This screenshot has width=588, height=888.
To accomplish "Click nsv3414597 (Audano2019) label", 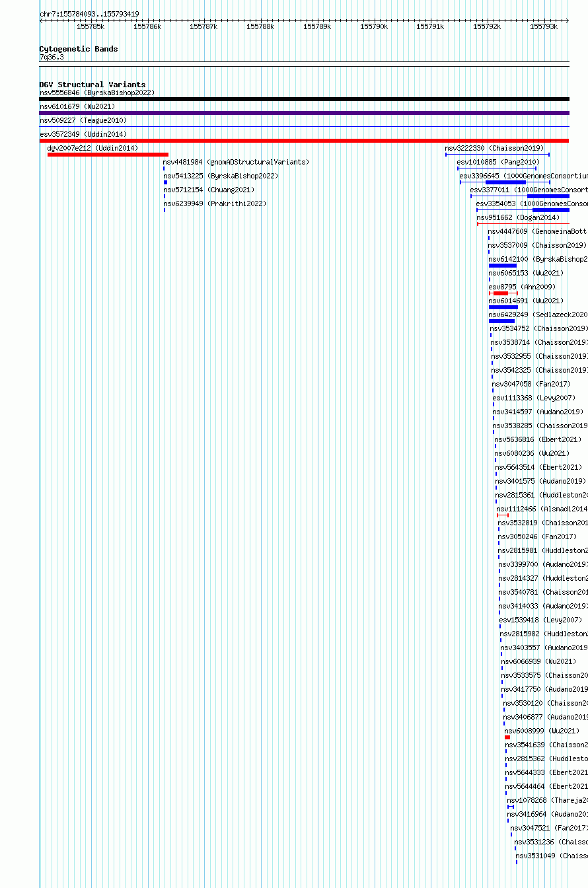I will [538, 412].
